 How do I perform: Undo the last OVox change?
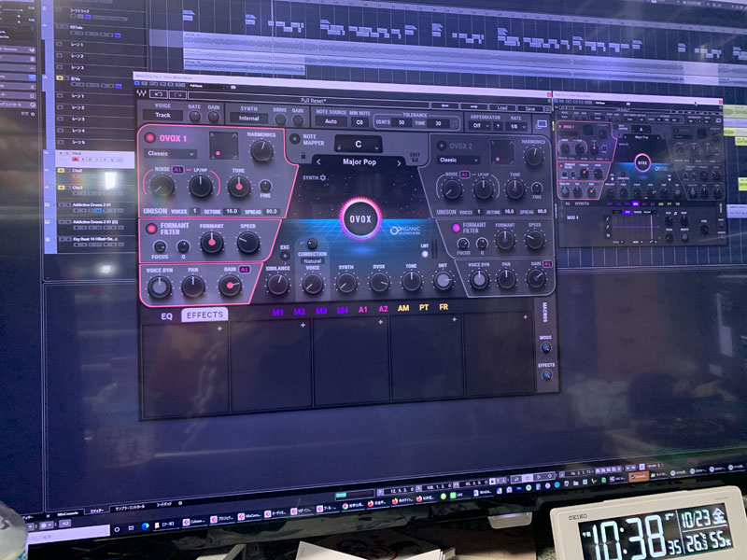pyautogui.click(x=158, y=94)
